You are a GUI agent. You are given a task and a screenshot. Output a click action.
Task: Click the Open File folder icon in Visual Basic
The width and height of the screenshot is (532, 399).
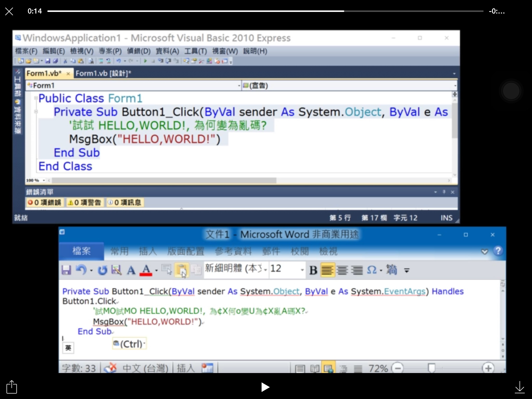coord(29,61)
